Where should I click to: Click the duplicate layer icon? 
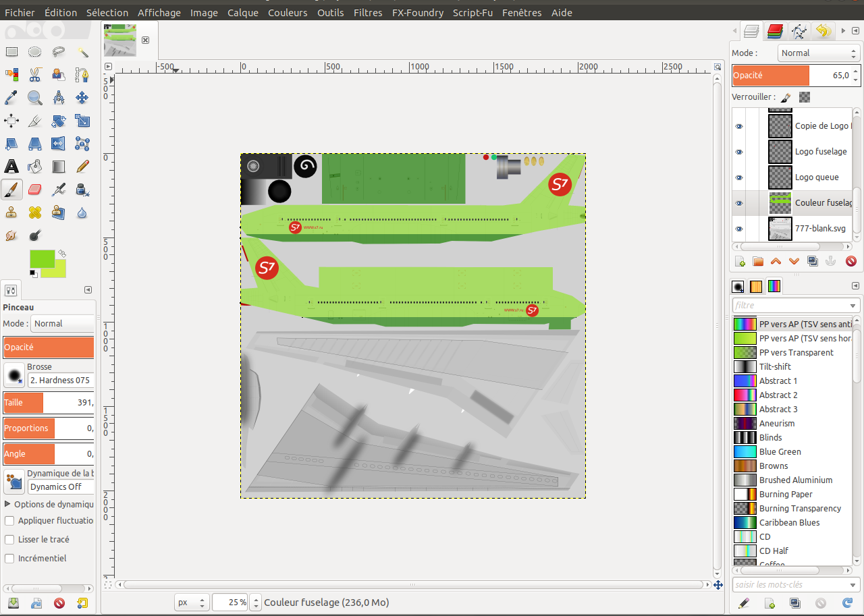[x=813, y=261]
